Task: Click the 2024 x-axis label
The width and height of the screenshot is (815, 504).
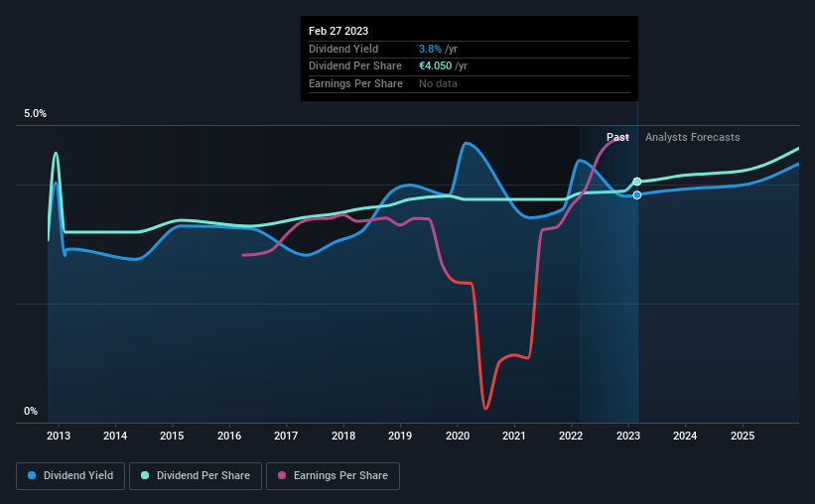Action: [685, 436]
